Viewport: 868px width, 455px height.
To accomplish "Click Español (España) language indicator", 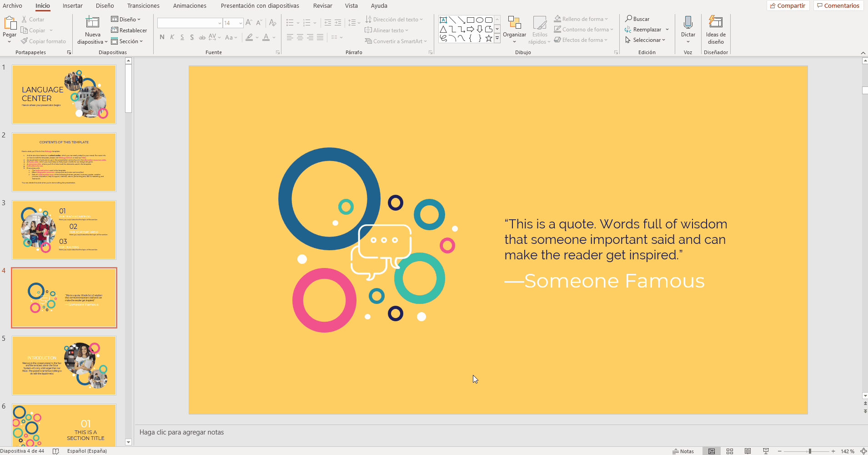I will (x=87, y=451).
